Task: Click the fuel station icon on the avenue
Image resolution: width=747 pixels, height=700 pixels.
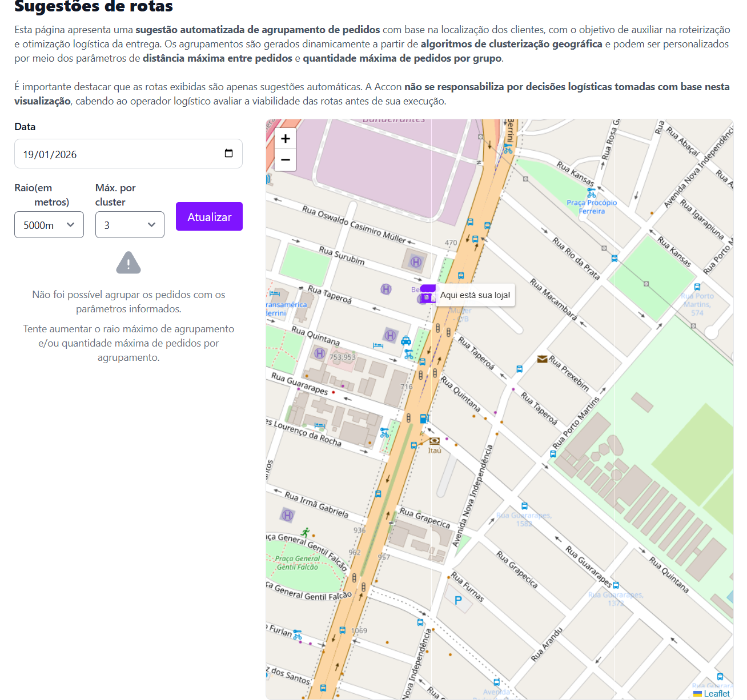Action: [x=424, y=419]
